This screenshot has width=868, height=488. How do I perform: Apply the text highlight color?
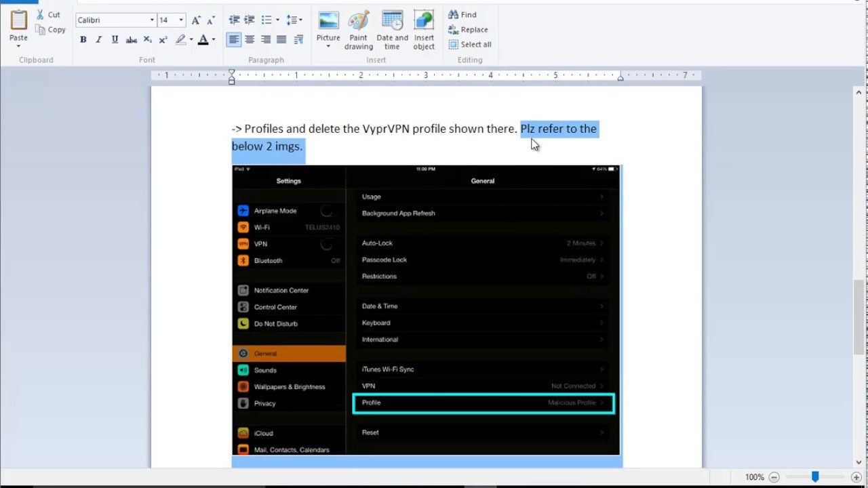click(x=180, y=40)
